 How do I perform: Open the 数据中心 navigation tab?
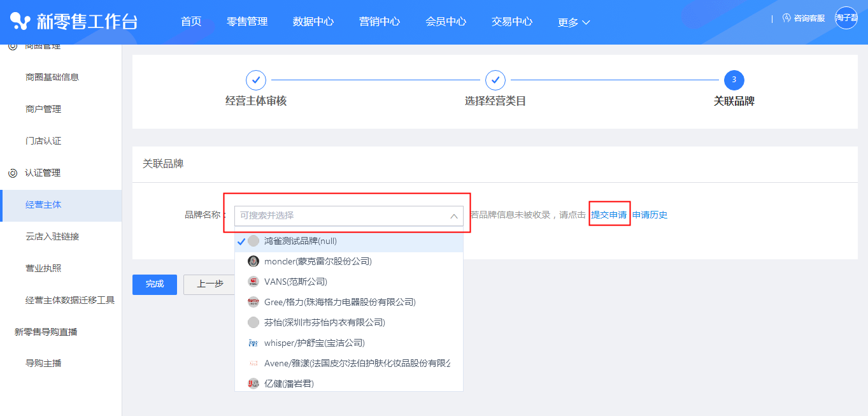pyautogui.click(x=313, y=22)
